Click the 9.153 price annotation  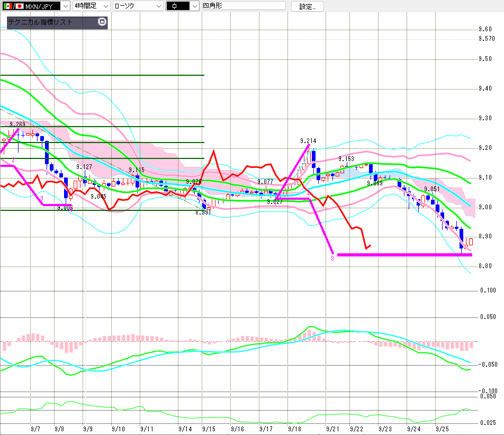coord(346,159)
